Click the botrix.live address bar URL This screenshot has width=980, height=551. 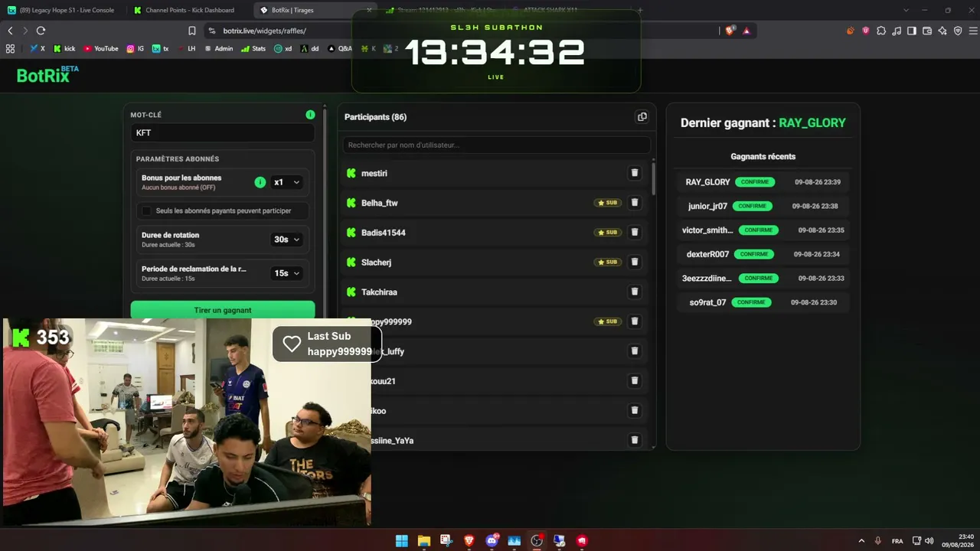265,31
